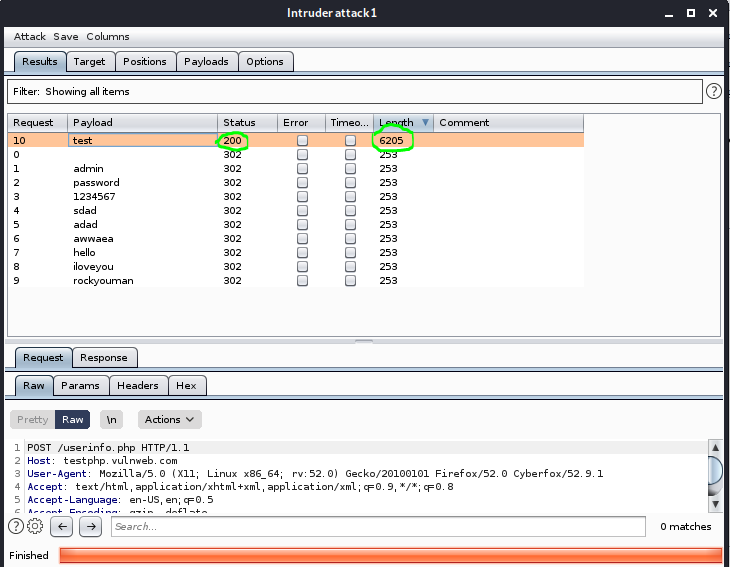Open the Save menu
The image size is (730, 567).
click(66, 36)
